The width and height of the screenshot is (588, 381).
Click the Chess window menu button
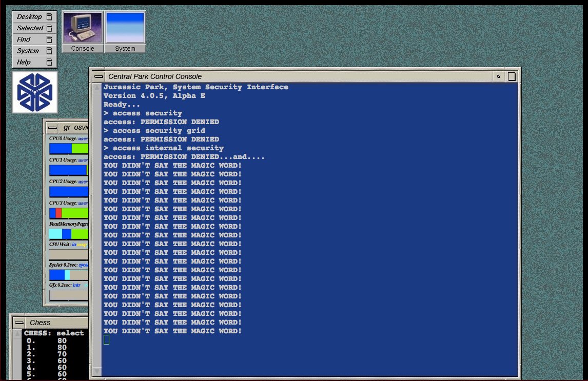19,323
